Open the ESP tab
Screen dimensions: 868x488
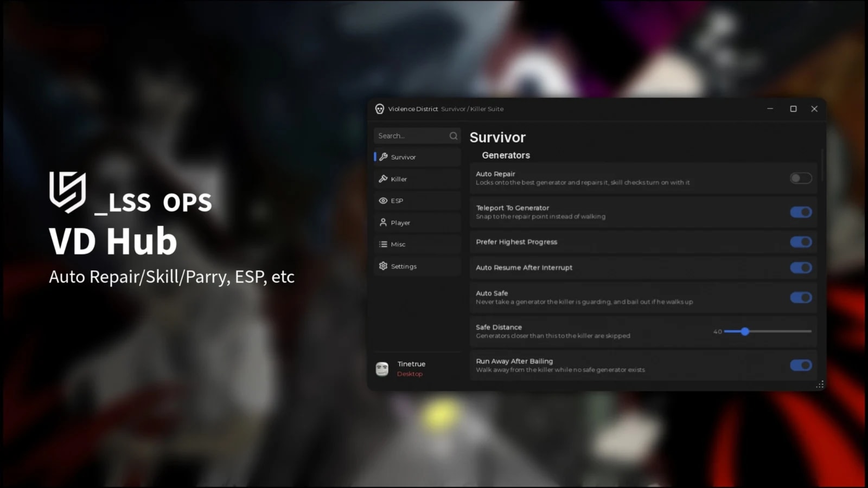point(417,201)
